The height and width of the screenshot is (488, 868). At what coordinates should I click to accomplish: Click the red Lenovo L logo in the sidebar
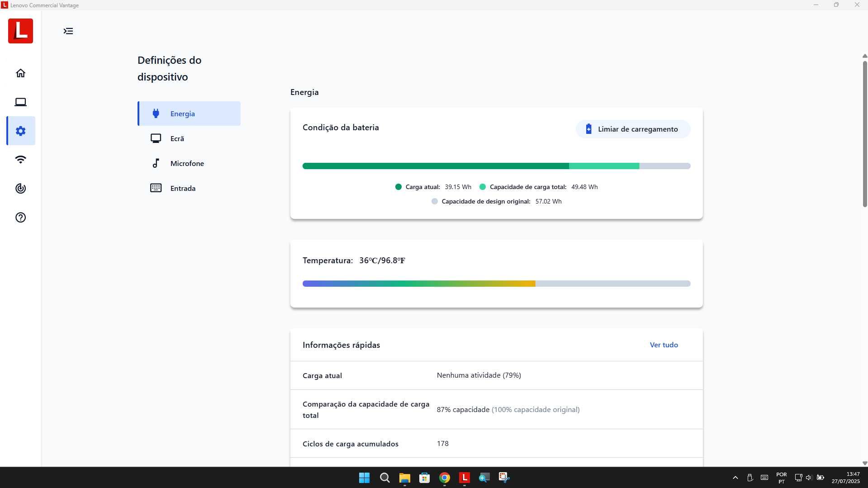click(x=20, y=31)
